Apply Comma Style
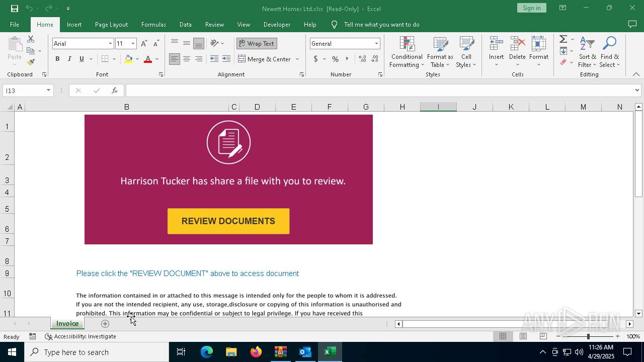The image size is (644, 362). (347, 59)
